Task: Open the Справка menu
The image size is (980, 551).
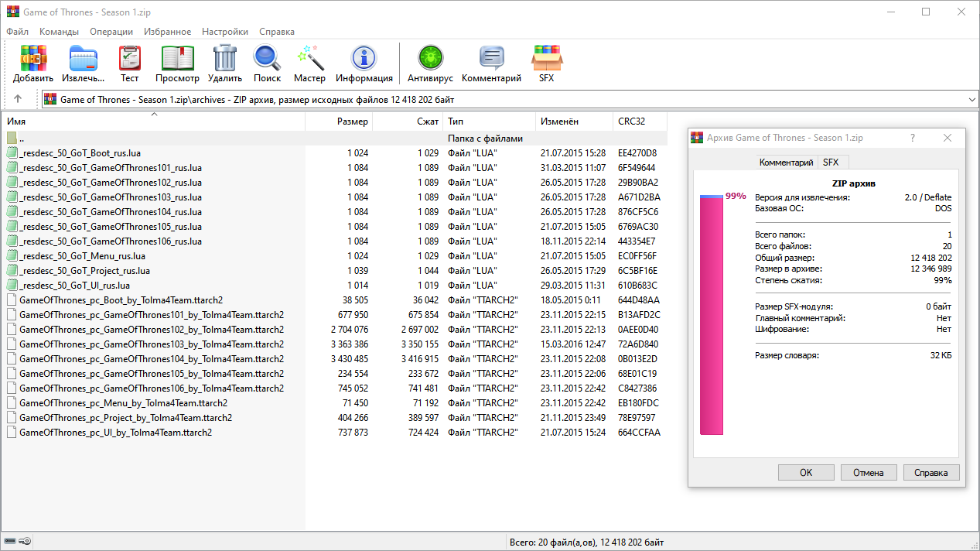Action: [277, 32]
